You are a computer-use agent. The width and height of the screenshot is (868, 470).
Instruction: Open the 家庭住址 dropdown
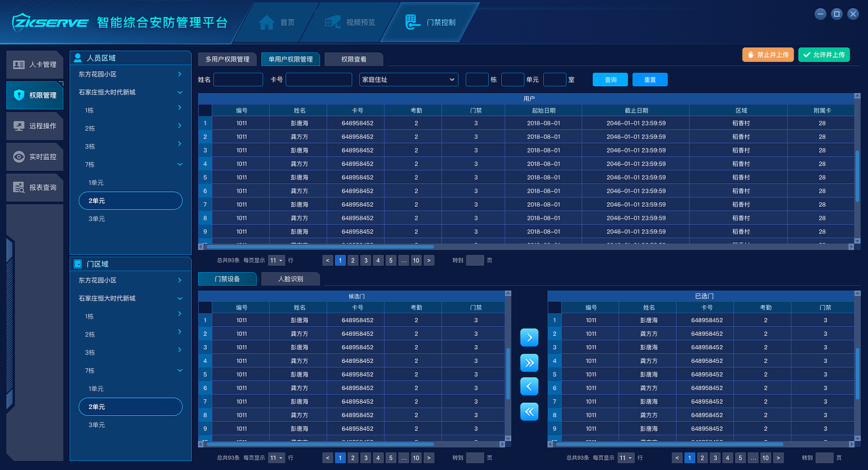(408, 79)
